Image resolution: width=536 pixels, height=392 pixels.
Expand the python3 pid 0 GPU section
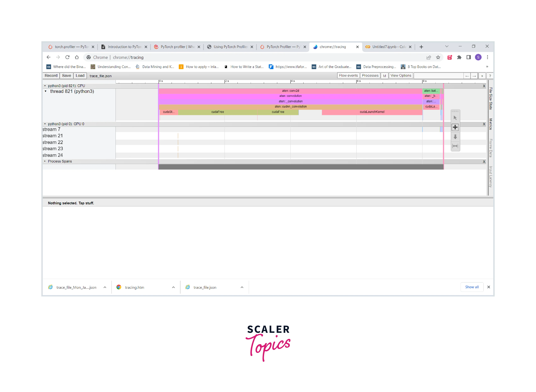pyautogui.click(x=44, y=123)
